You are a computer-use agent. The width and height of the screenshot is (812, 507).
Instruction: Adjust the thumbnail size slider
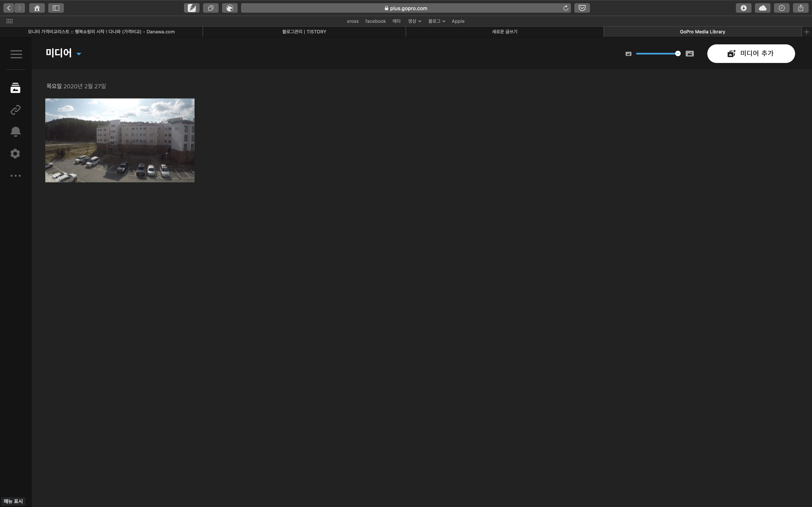[678, 54]
